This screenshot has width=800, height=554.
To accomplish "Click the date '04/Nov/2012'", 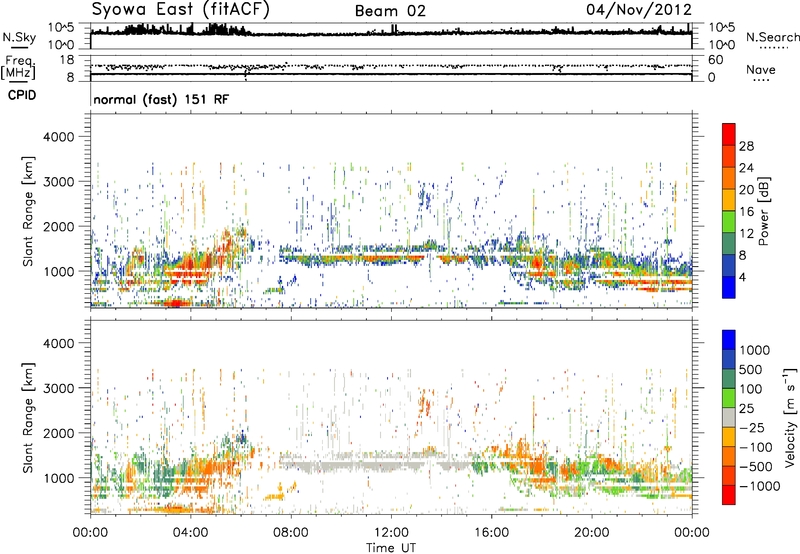I will pos(639,10).
